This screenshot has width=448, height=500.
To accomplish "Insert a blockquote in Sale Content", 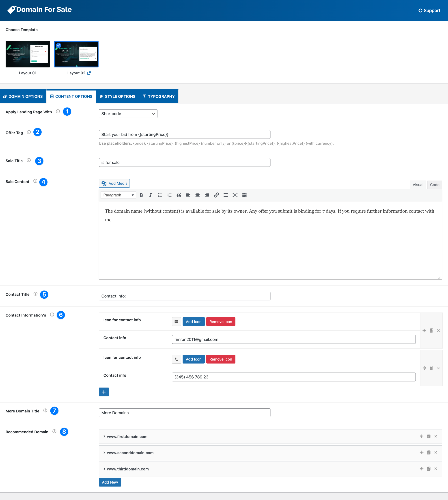I will [x=179, y=195].
